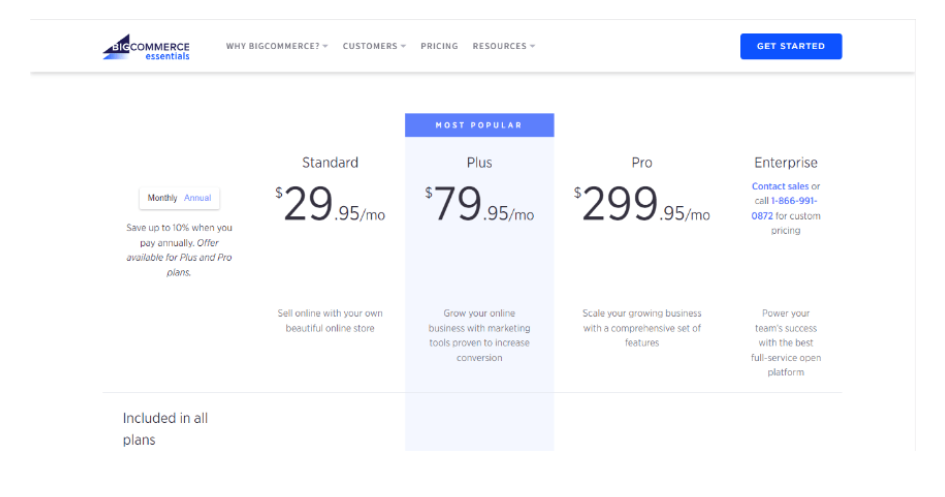This screenshot has width=945, height=497.
Task: Click the small arrow beside Resources
Action: click(532, 46)
